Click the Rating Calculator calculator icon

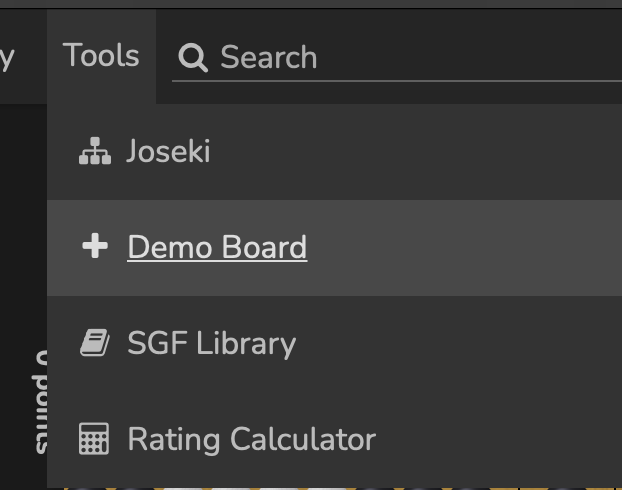(x=94, y=439)
